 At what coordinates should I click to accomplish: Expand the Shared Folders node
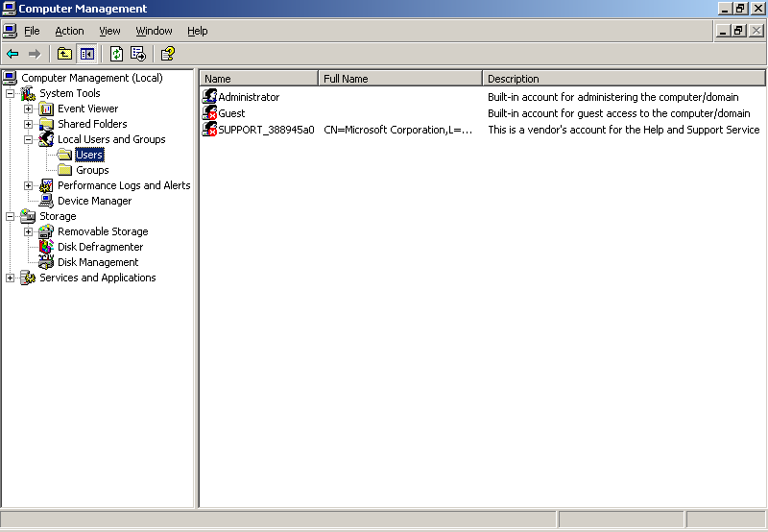click(29, 124)
